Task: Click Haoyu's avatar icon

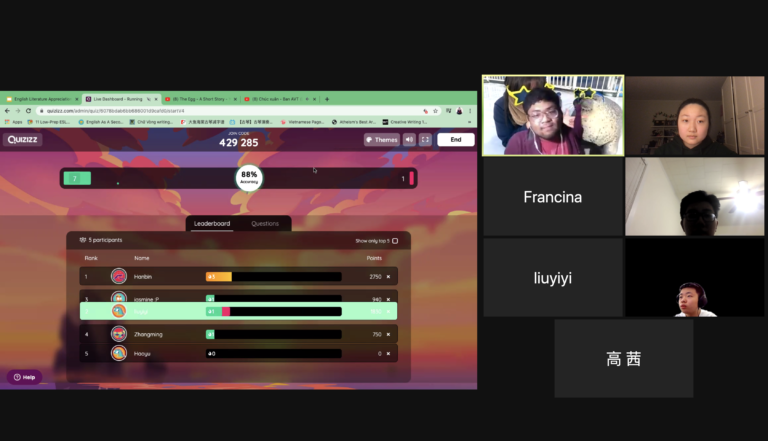Action: [x=119, y=353]
